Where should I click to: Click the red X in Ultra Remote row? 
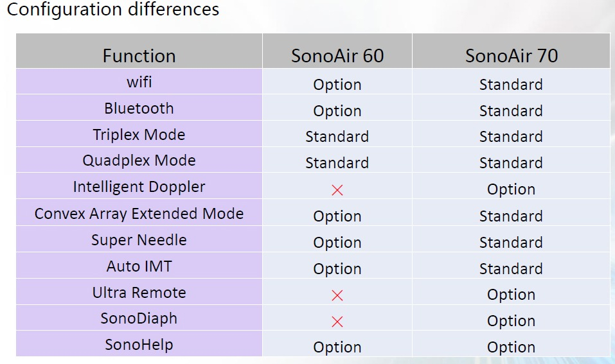coord(337,295)
